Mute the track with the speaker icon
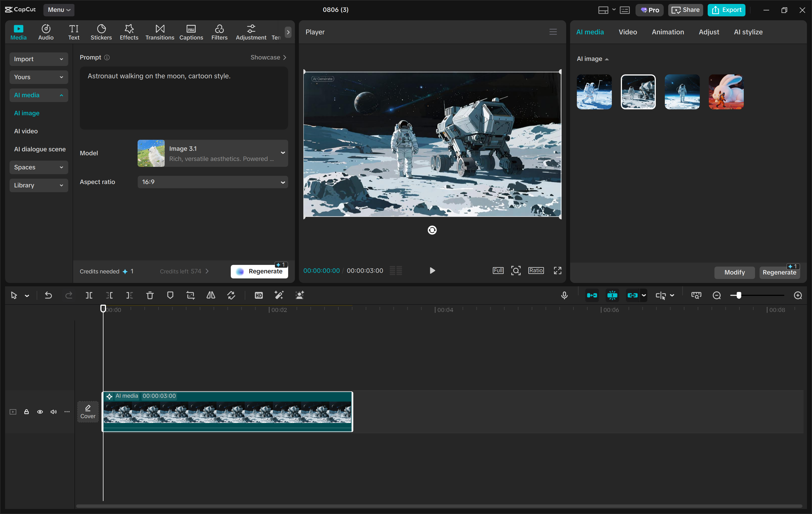Viewport: 812px width, 514px height. coord(53,411)
